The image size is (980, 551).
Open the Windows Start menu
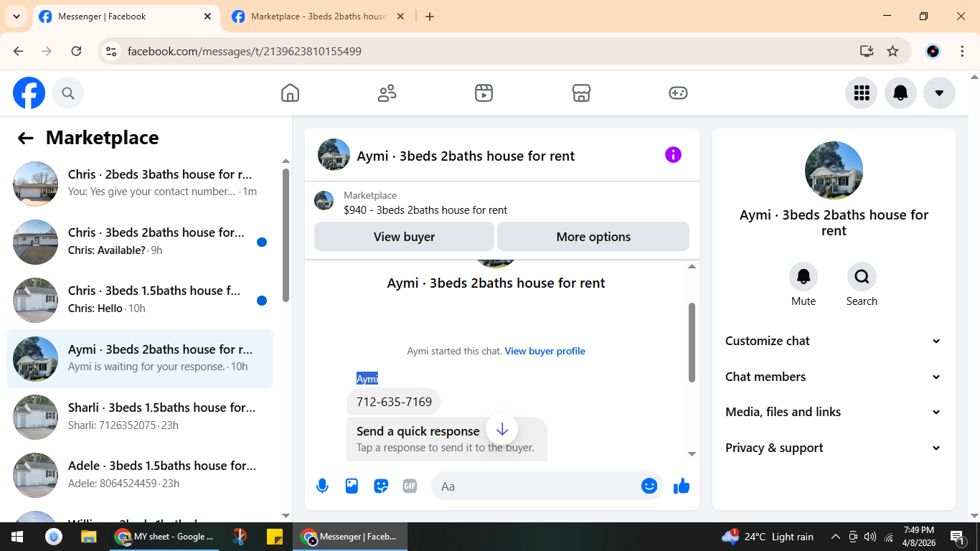pos(17,537)
